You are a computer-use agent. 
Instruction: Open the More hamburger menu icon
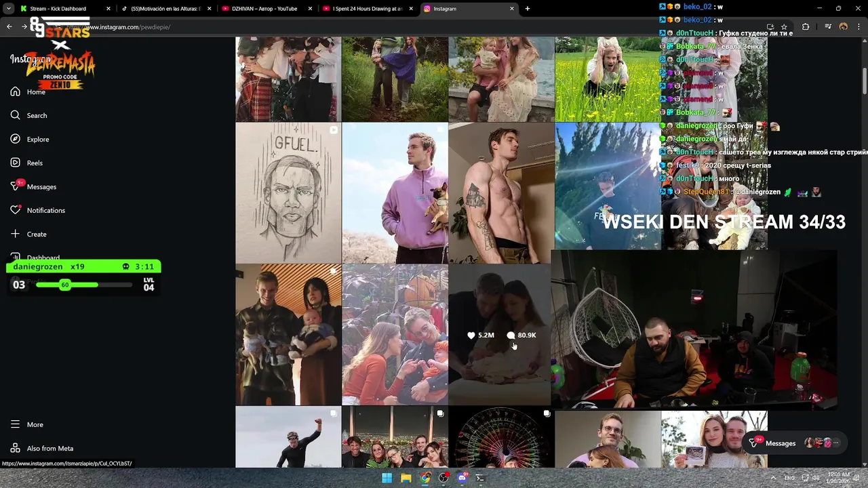coord(15,424)
